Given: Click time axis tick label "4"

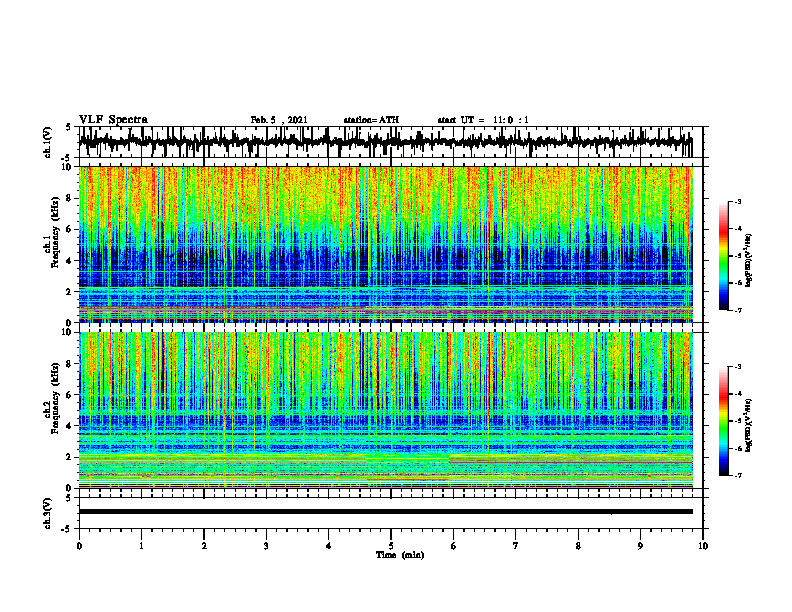Looking at the screenshot, I should coord(329,545).
